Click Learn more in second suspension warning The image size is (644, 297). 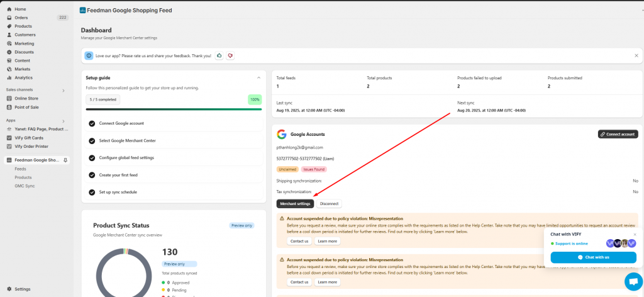327,282
